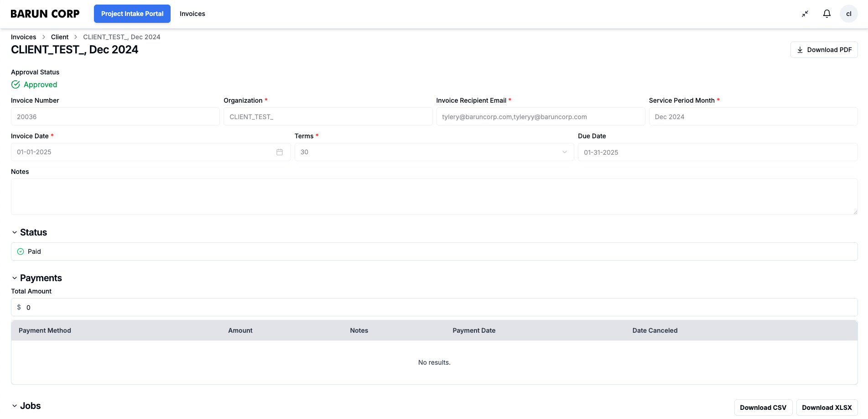This screenshot has height=419, width=868.
Task: Go to Invoices in top navigation
Action: click(192, 14)
